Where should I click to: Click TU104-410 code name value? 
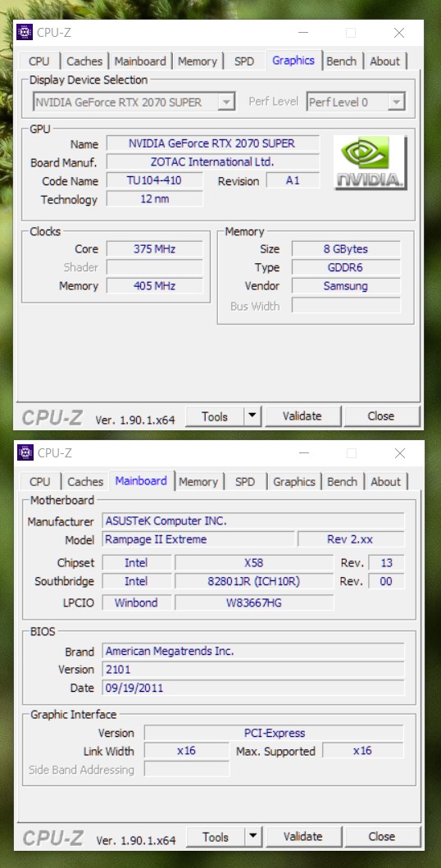click(x=154, y=180)
